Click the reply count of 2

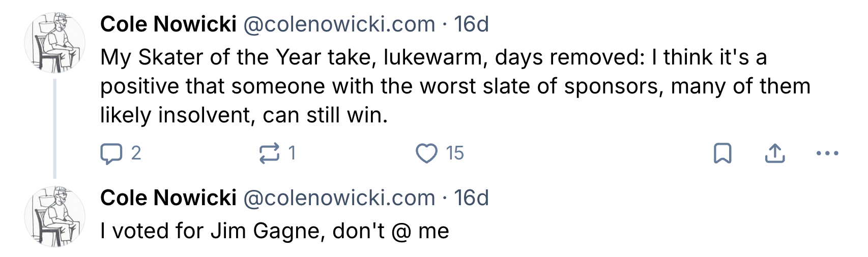[136, 153]
